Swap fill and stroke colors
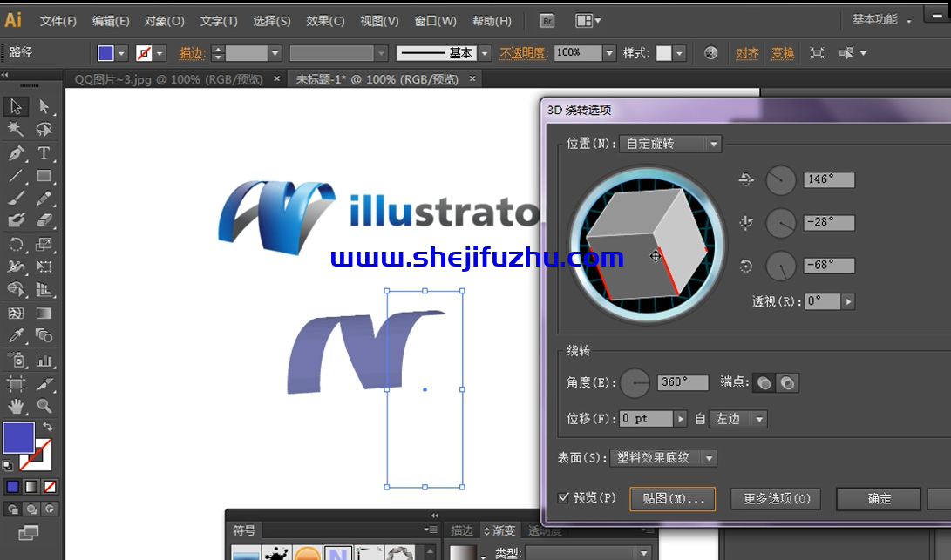The image size is (951, 560). click(x=48, y=428)
